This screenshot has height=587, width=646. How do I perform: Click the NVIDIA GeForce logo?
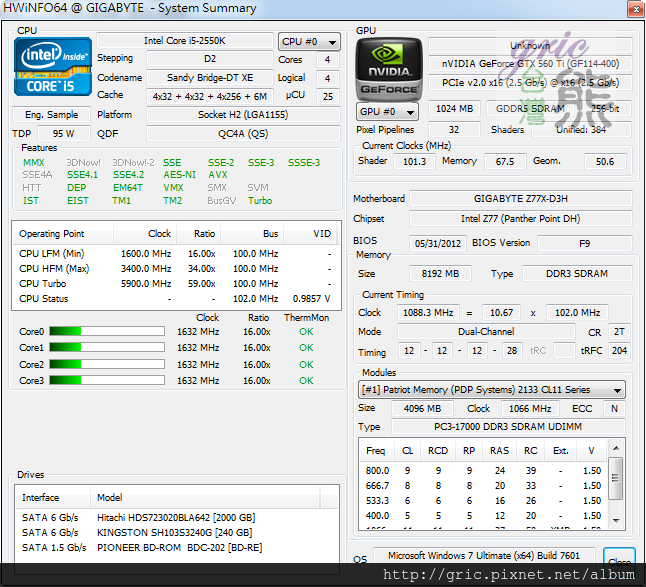(389, 69)
